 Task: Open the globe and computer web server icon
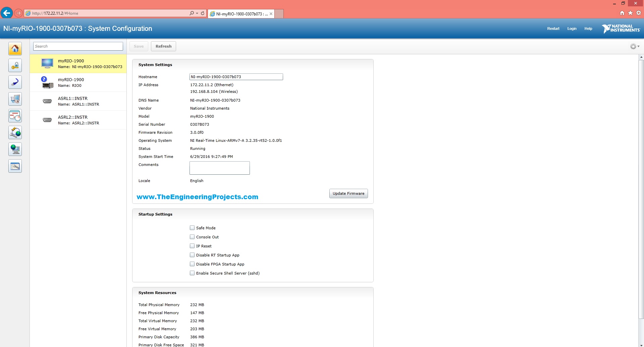15,150
